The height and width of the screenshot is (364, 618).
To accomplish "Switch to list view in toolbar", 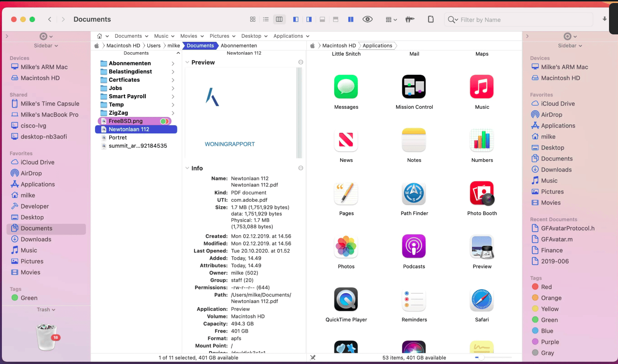I will coord(266,19).
